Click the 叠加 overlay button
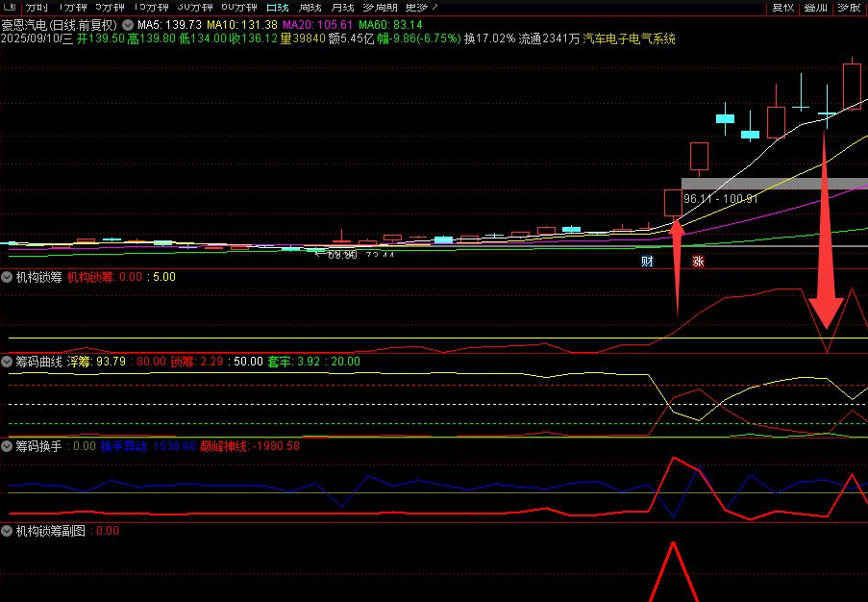The width and height of the screenshot is (868, 602). click(x=815, y=7)
